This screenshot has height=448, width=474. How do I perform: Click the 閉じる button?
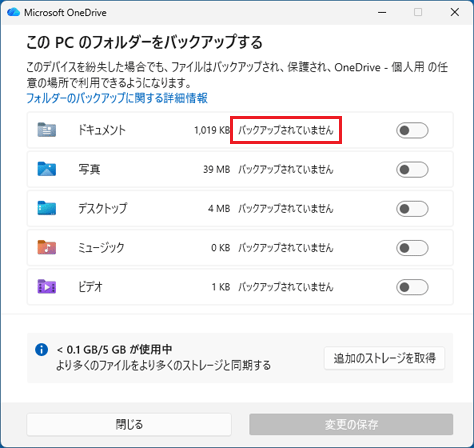[x=129, y=424]
